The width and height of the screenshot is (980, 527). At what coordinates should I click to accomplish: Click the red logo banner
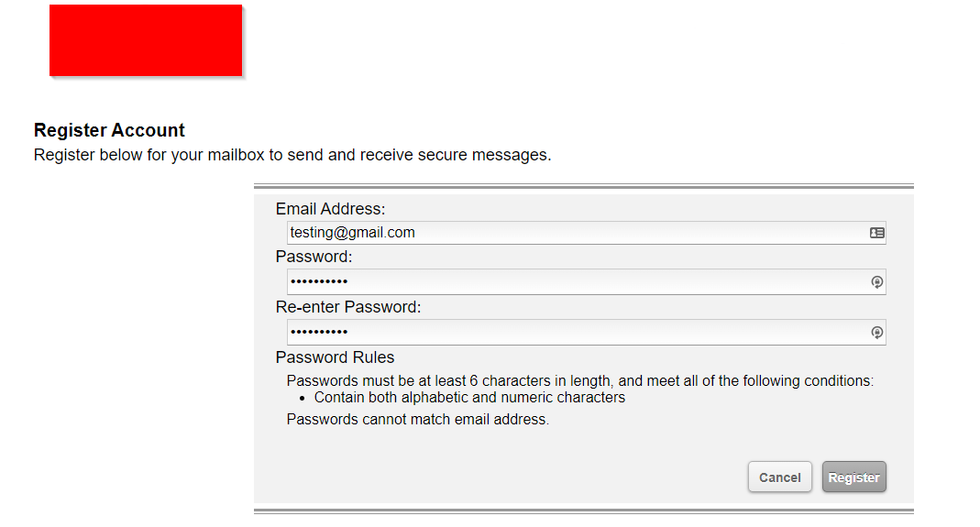(146, 40)
